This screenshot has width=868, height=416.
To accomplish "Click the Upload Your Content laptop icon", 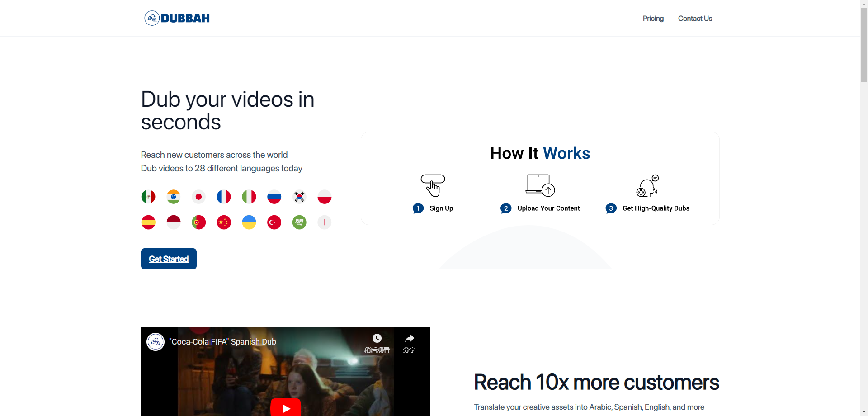I will click(540, 185).
